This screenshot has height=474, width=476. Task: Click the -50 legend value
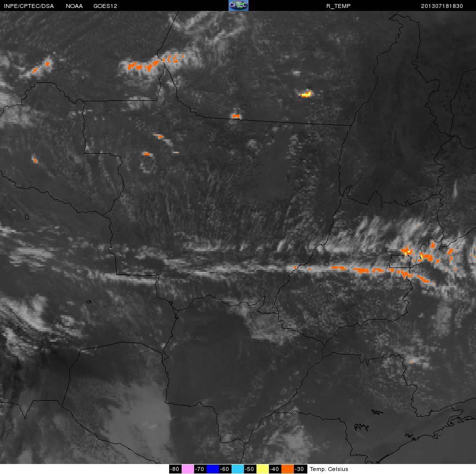[250, 469]
